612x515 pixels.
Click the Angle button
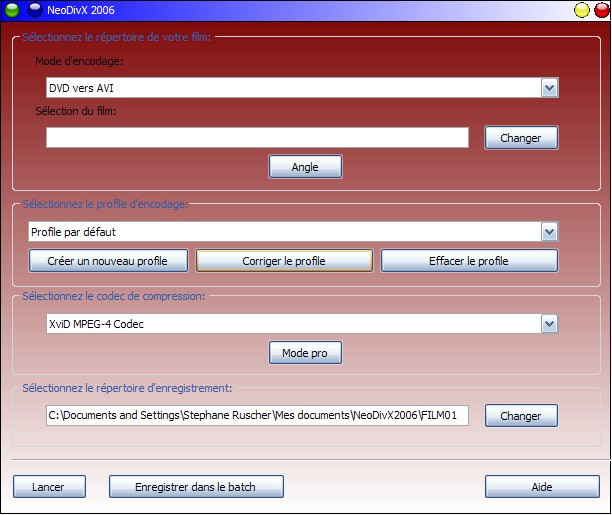pyautogui.click(x=305, y=167)
